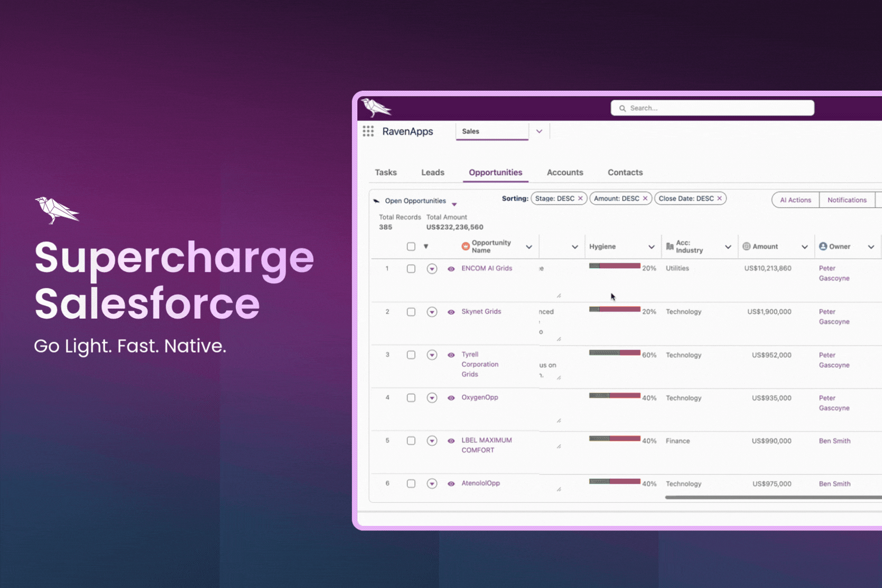Remove the Close Date: DESC sort chip

click(720, 198)
